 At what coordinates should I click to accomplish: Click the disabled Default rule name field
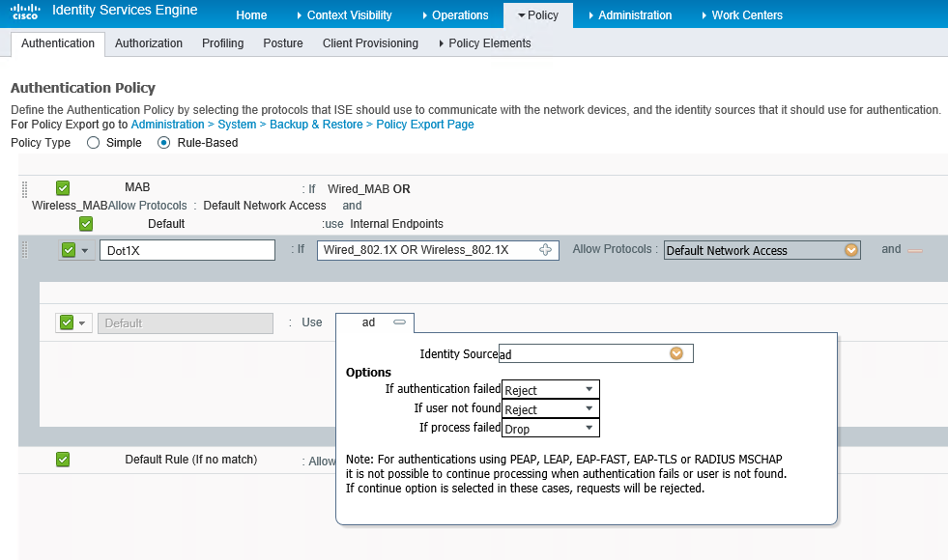click(x=186, y=323)
